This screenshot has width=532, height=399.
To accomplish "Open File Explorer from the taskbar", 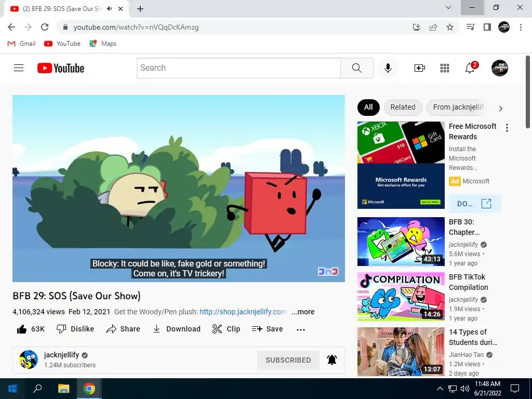I will coord(63,389).
